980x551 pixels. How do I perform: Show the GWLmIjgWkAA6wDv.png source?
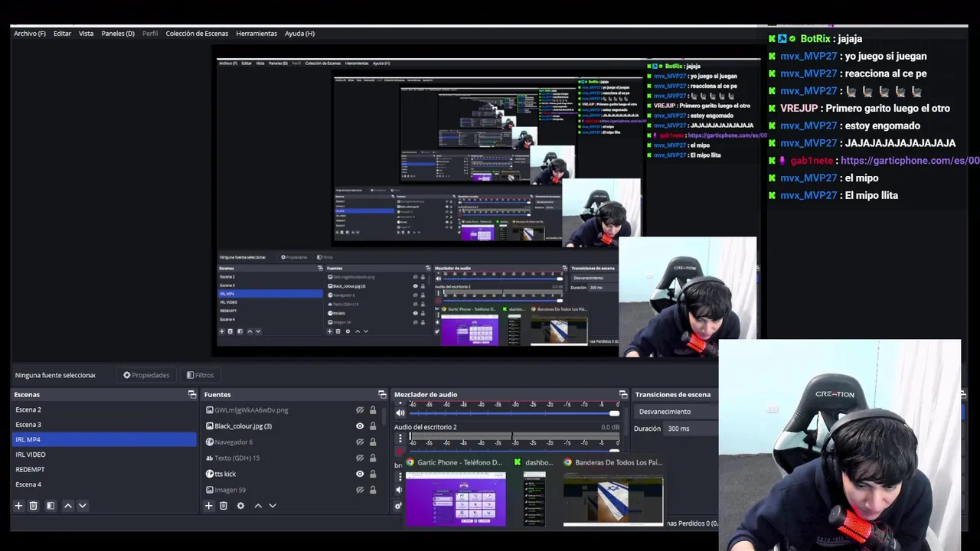pos(360,410)
